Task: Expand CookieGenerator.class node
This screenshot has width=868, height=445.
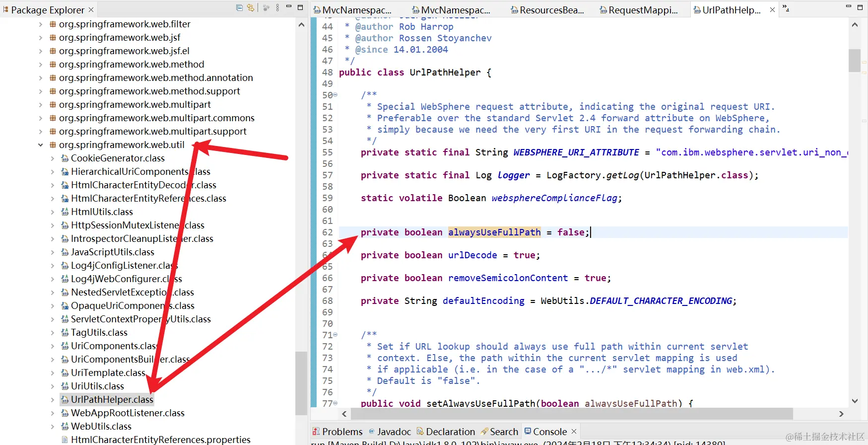Action: click(x=53, y=158)
